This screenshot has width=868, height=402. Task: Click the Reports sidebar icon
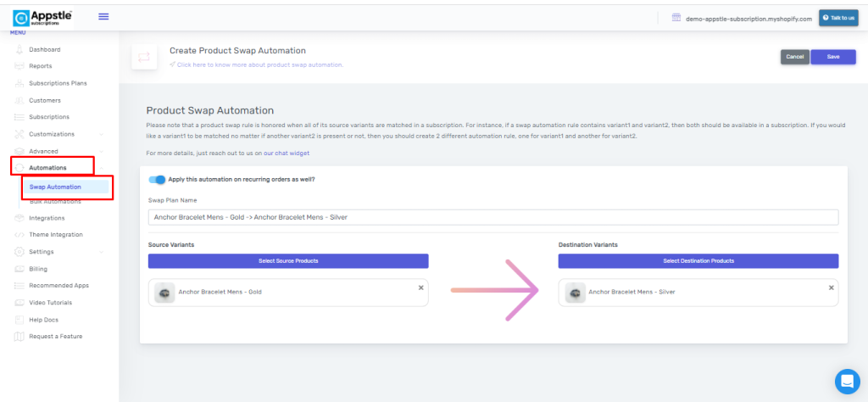pyautogui.click(x=19, y=66)
